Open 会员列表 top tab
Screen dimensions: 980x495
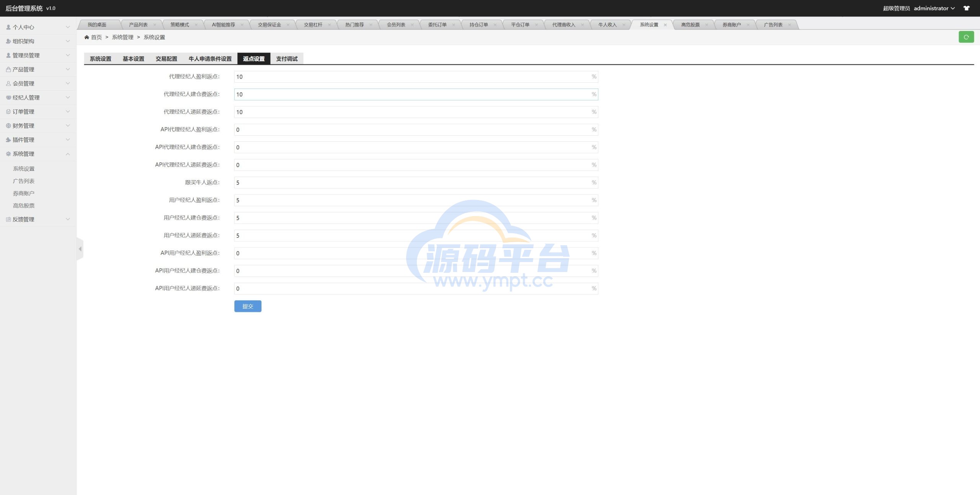click(396, 25)
